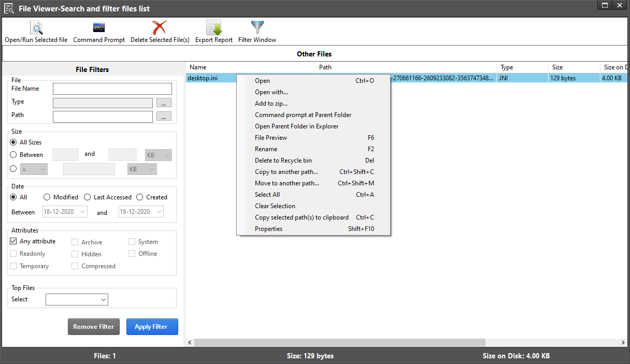Export Report using the toolbar icon
630x364 pixels.
point(214,28)
